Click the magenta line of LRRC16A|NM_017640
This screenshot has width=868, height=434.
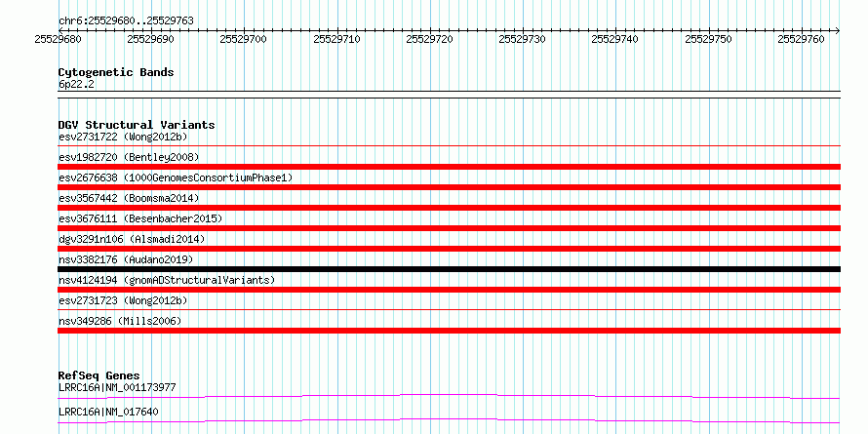(x=449, y=420)
